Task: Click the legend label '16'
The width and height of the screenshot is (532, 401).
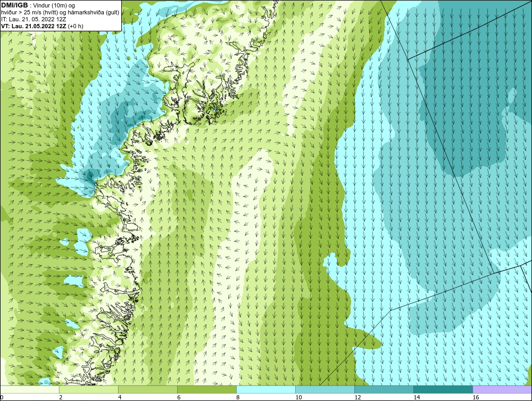Action: tap(476, 397)
